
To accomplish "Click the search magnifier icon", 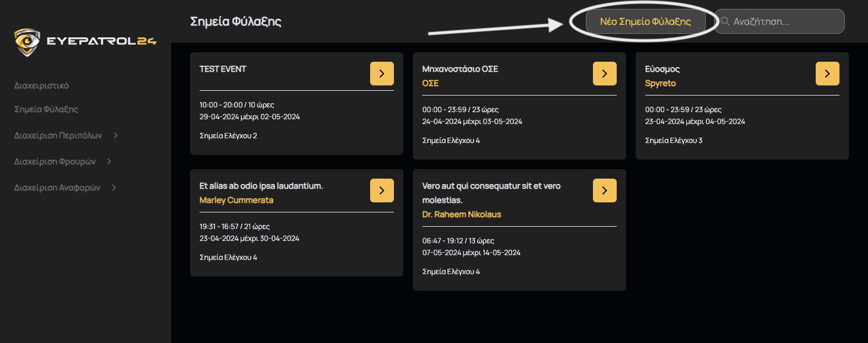I will [725, 21].
